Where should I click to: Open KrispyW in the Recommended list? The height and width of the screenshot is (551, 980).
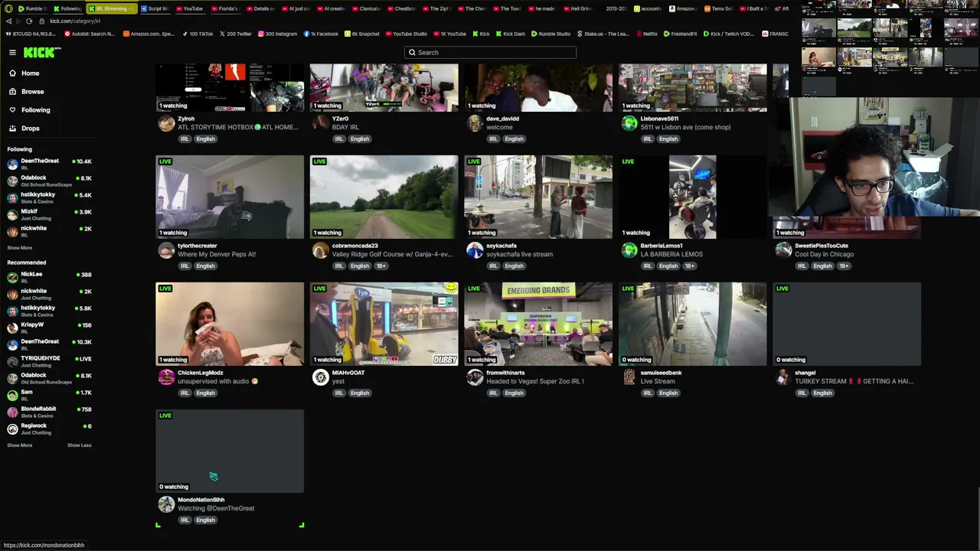click(49, 328)
